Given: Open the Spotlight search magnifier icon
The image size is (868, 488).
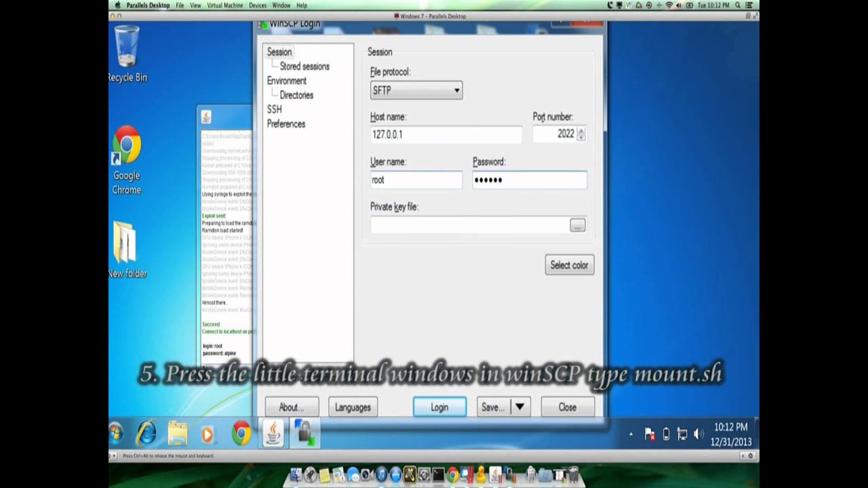Looking at the screenshot, I should point(738,5).
